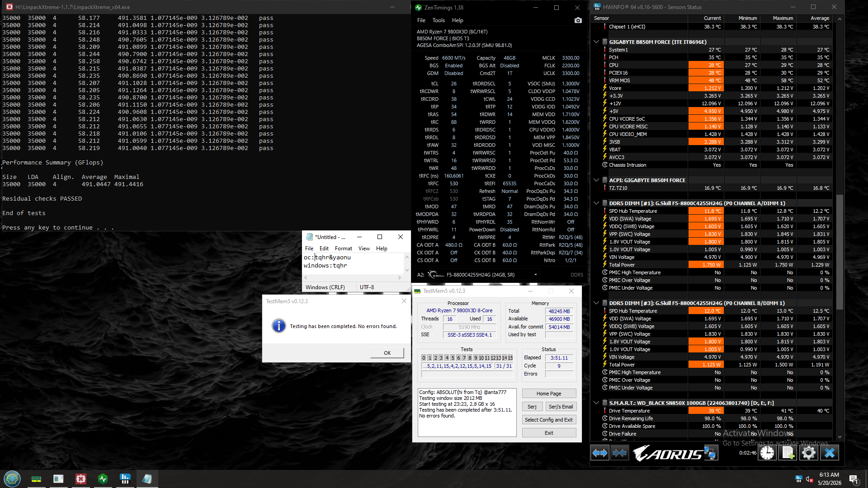This screenshot has width=868, height=488.
Task: Click OK in the TestMem5 completion dialog
Action: 387,353
